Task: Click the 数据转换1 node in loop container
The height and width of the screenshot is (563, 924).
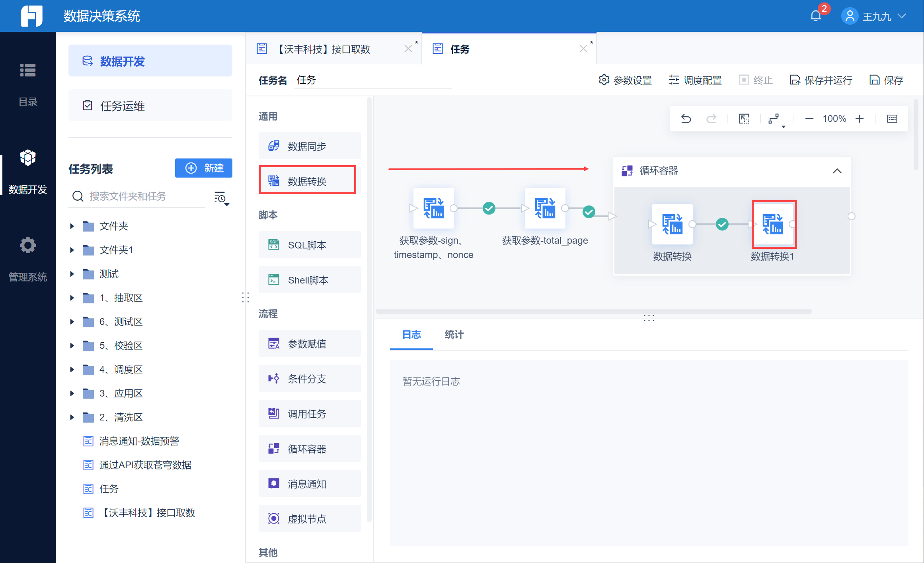Action: (774, 224)
